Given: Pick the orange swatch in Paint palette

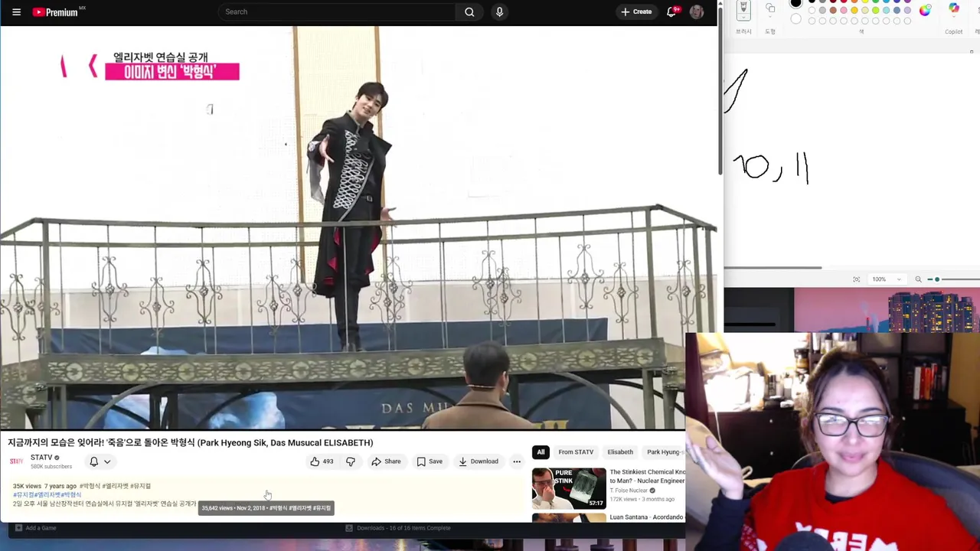Looking at the screenshot, I should (854, 2).
